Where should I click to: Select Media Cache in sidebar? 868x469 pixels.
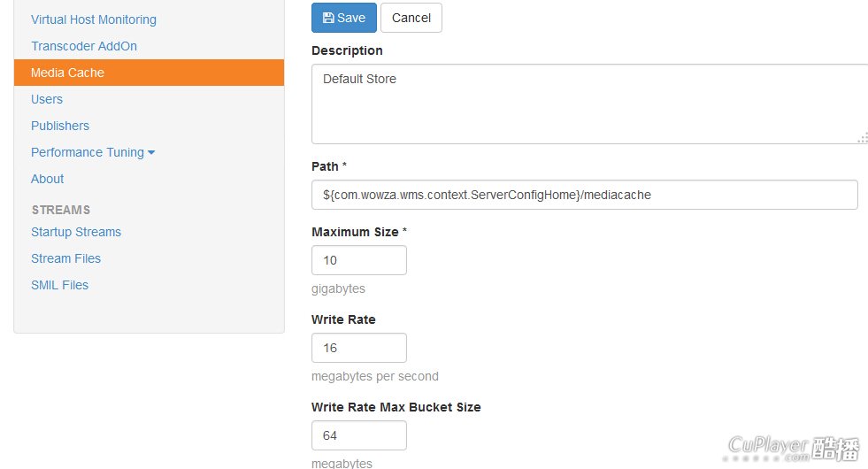pos(67,73)
